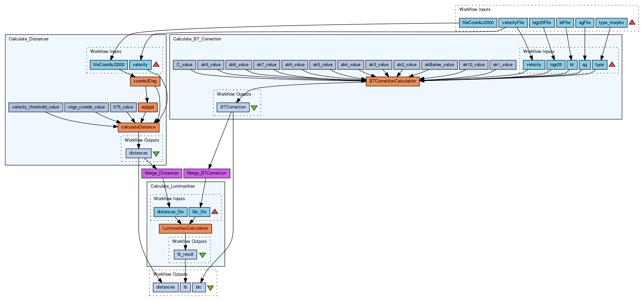This screenshot has height=301, width=644.
Task: Click the green triangle next to BTCorrection output
Action: [x=254, y=107]
